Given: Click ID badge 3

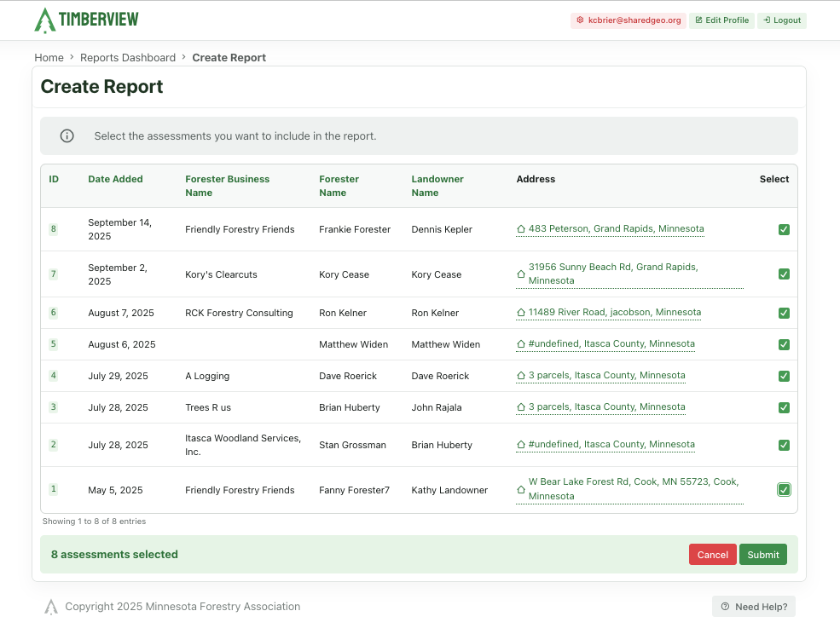Looking at the screenshot, I should point(53,407).
